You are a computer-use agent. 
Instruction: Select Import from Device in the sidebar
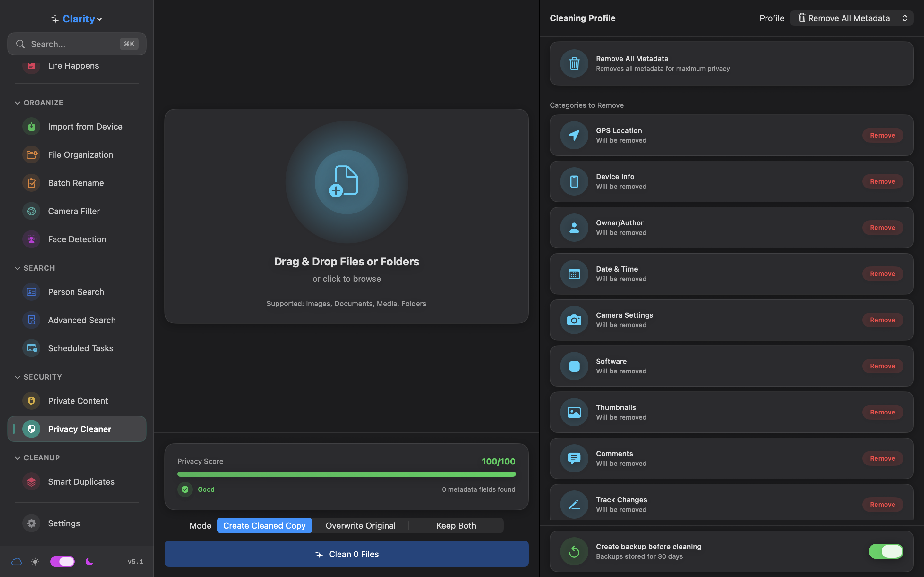pos(85,126)
